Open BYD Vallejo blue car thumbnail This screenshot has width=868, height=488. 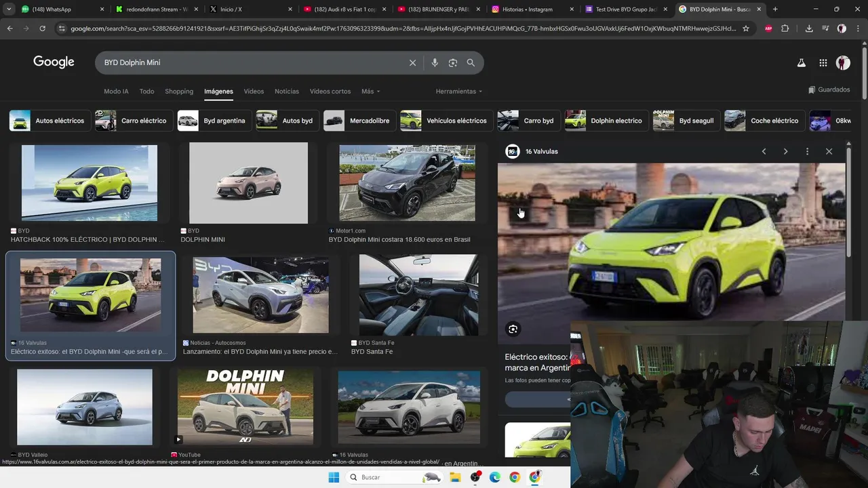[85, 407]
